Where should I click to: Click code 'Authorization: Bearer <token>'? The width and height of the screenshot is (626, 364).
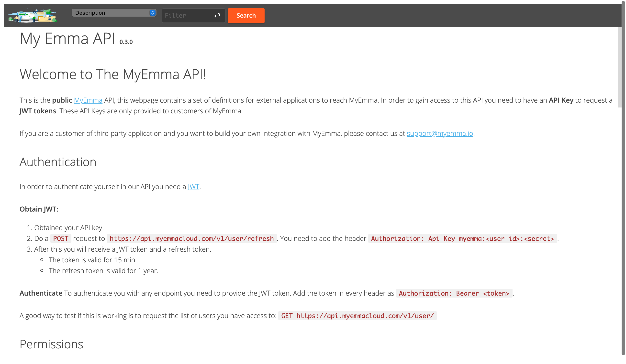tap(454, 293)
